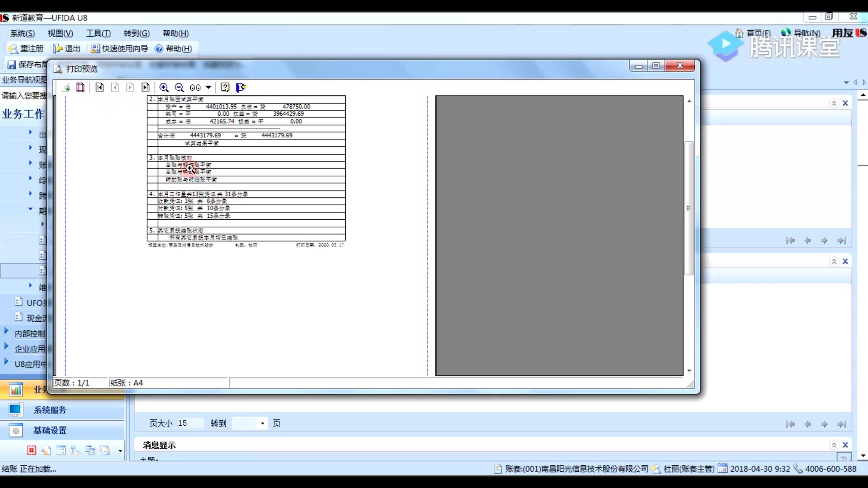Expand the 企业应用 tree node
Screen dimensions: 868x488
pos(6,346)
